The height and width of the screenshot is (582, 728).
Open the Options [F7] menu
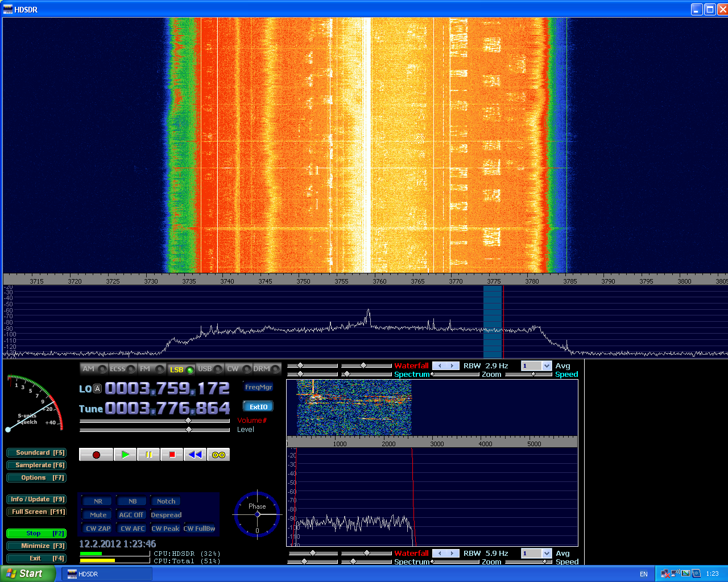pyautogui.click(x=36, y=478)
